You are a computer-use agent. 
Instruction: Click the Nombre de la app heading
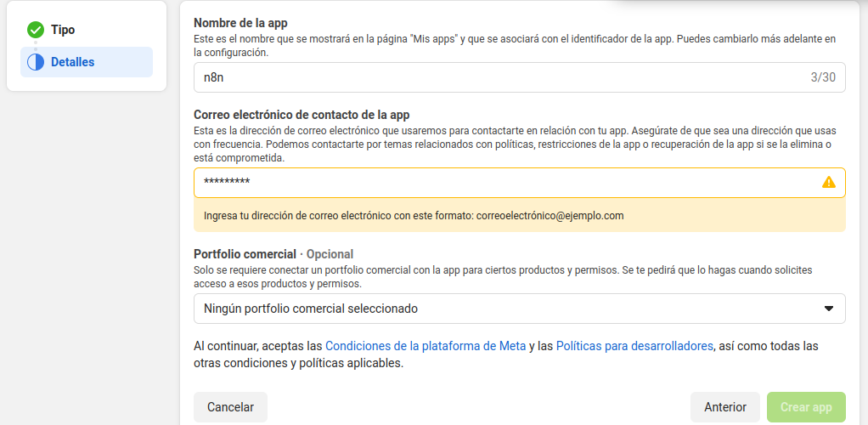coord(241,23)
